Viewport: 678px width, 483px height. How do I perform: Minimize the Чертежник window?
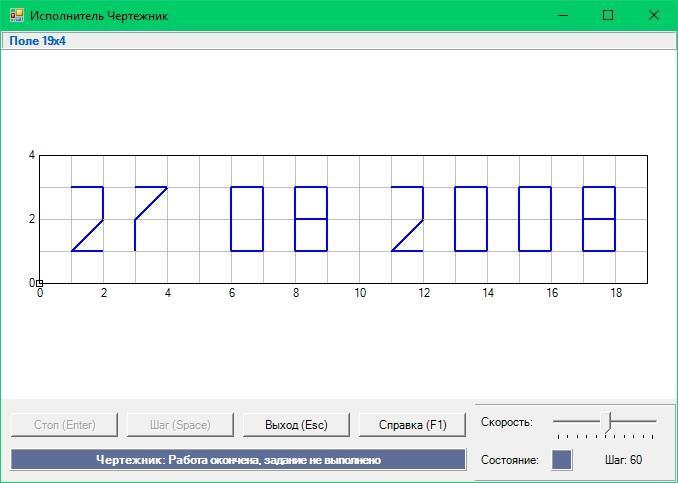563,16
